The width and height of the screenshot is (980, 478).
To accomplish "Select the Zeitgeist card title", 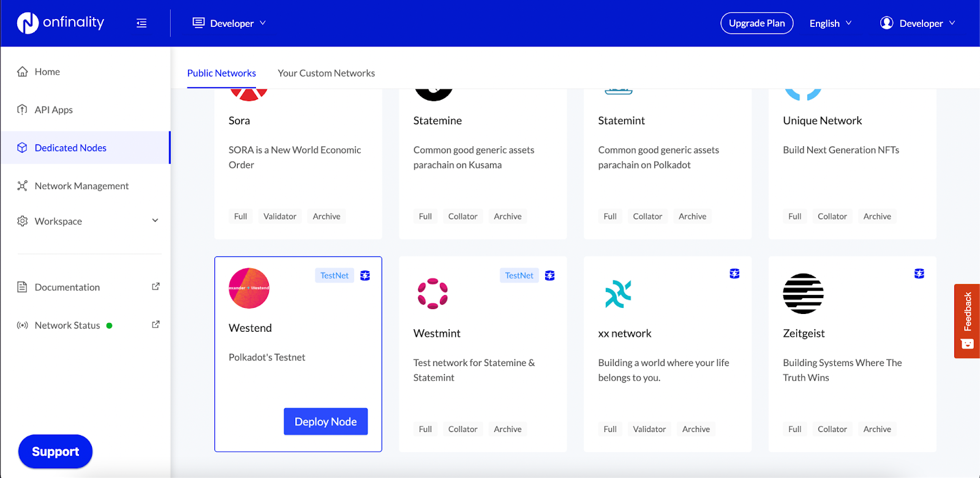I will click(804, 334).
